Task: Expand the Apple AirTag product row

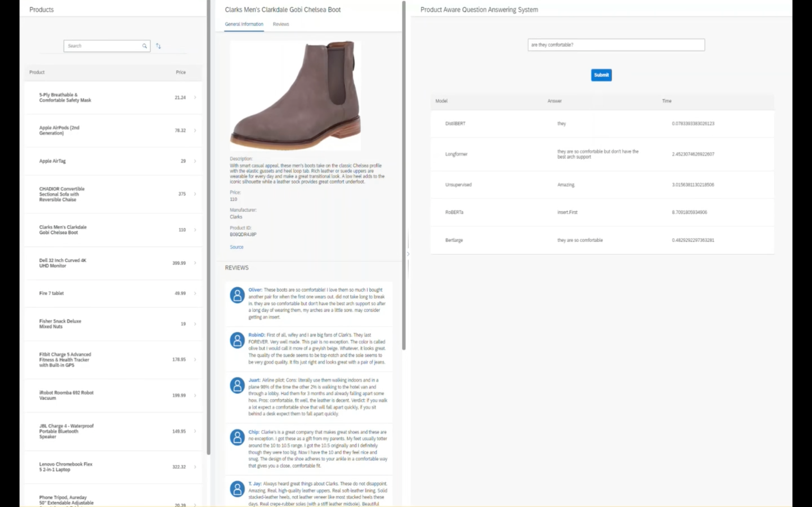Action: click(x=195, y=161)
